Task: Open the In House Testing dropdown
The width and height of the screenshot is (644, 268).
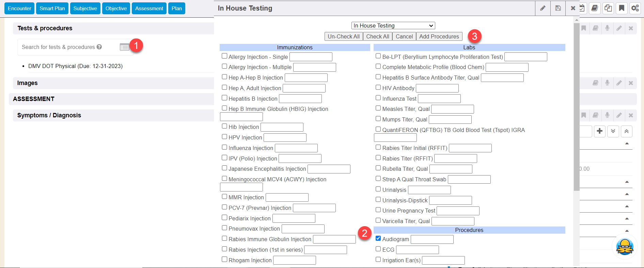Action: [393, 26]
